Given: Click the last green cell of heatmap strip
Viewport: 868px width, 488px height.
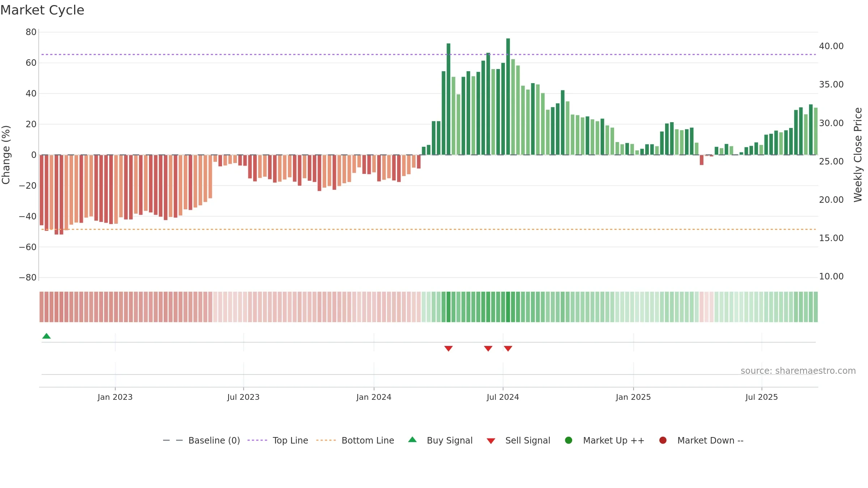Looking at the screenshot, I should click(x=816, y=307).
